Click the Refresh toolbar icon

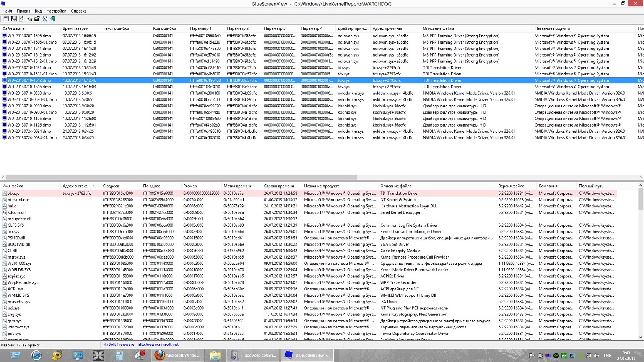(21, 19)
